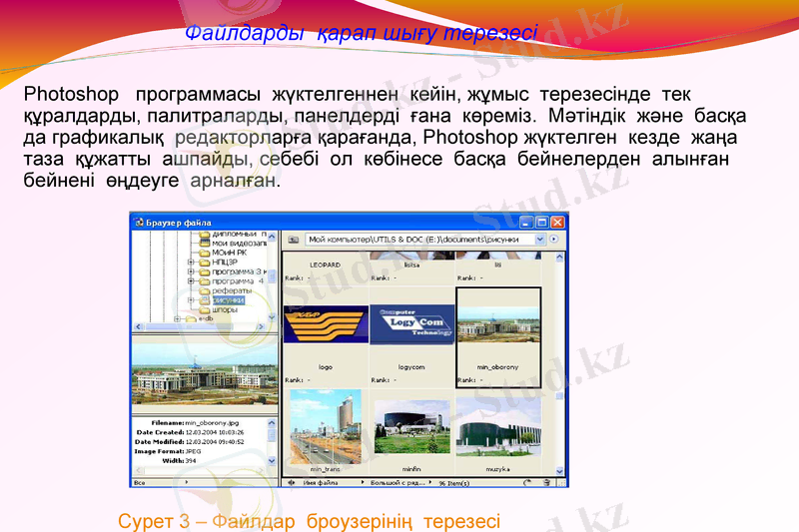Click the '96 Item(s)' status text
Image resolution: width=799 pixels, height=532 pixels.
454,483
